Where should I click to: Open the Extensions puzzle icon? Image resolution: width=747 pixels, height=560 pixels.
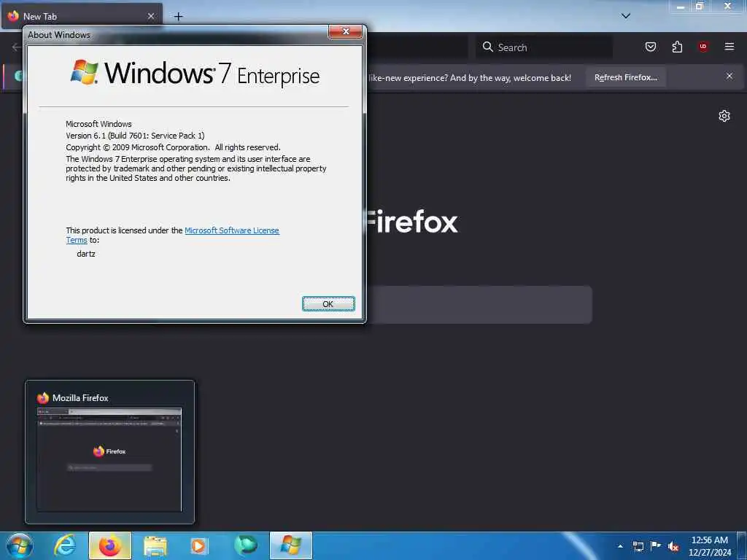click(677, 47)
